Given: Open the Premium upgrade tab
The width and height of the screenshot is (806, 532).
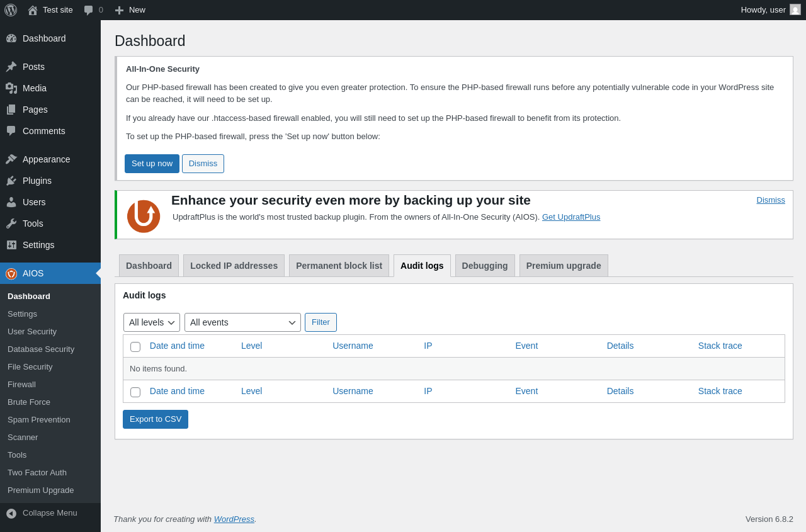Looking at the screenshot, I should (x=564, y=266).
